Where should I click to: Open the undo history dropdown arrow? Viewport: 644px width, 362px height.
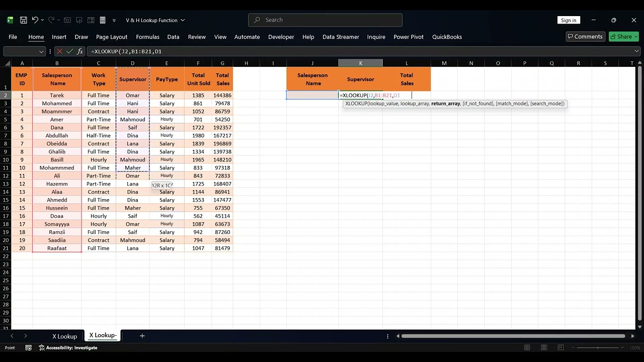pos(42,20)
